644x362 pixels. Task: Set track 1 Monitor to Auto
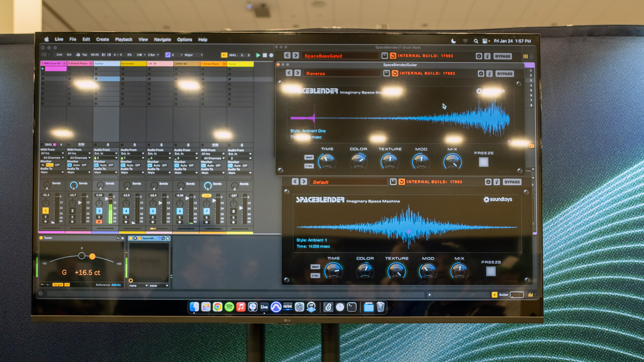(x=50, y=165)
